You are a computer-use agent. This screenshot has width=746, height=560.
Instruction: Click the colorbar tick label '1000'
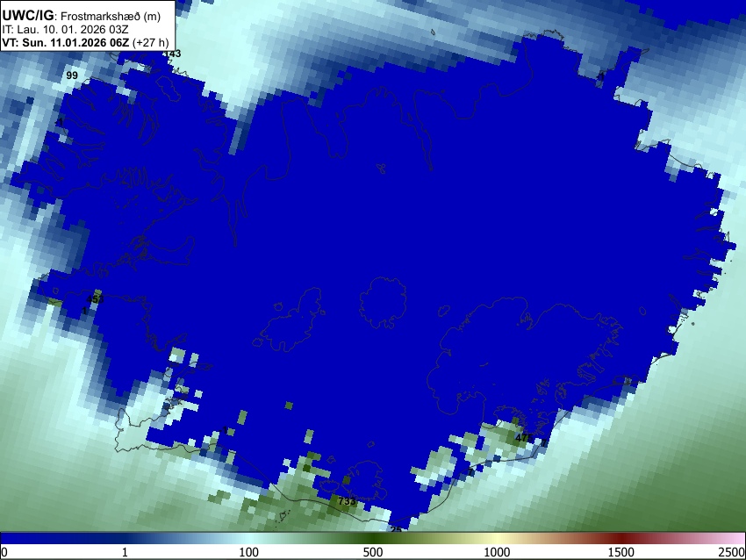[497, 552]
